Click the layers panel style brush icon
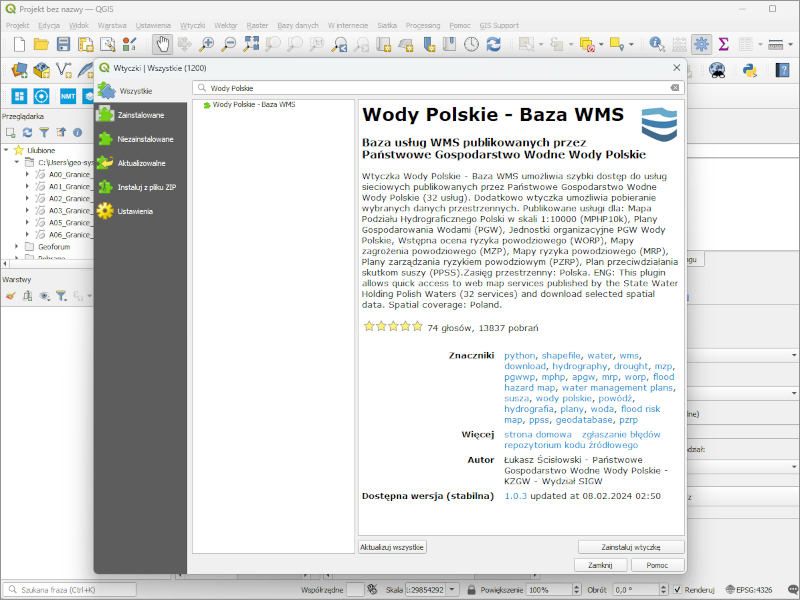The height and width of the screenshot is (600, 800). click(x=11, y=296)
